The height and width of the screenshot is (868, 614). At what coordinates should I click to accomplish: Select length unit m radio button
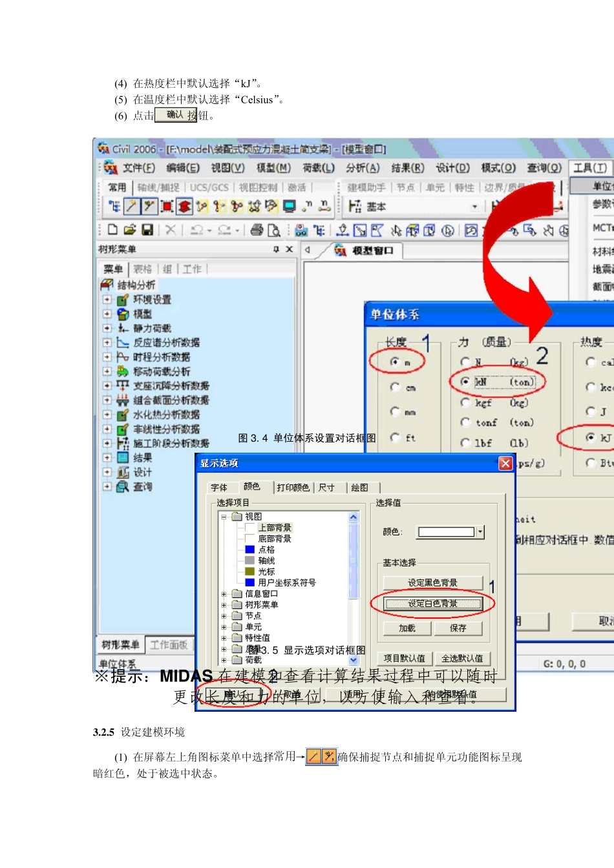click(x=394, y=362)
